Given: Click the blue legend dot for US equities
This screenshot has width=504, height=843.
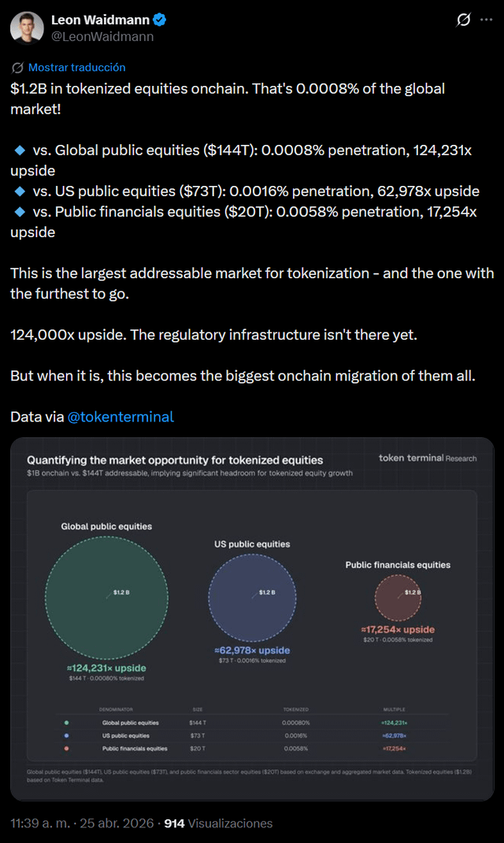Looking at the screenshot, I should pos(67,735).
